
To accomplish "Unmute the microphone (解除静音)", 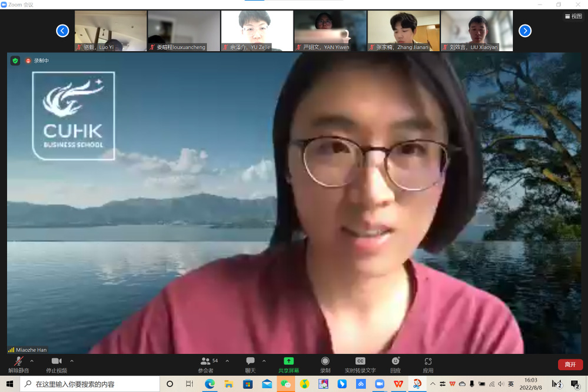I will click(18, 364).
